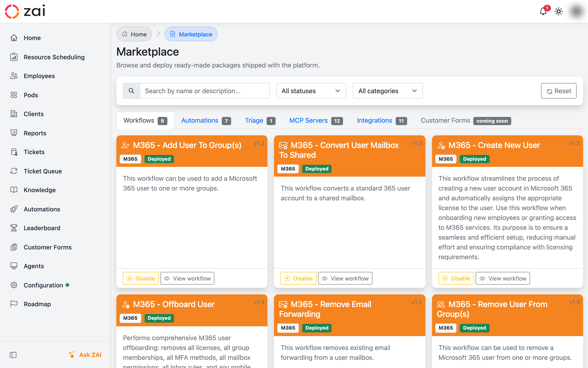This screenshot has width=588, height=368.
Task: Click user-plus icon on Create New User card
Action: [x=441, y=145]
